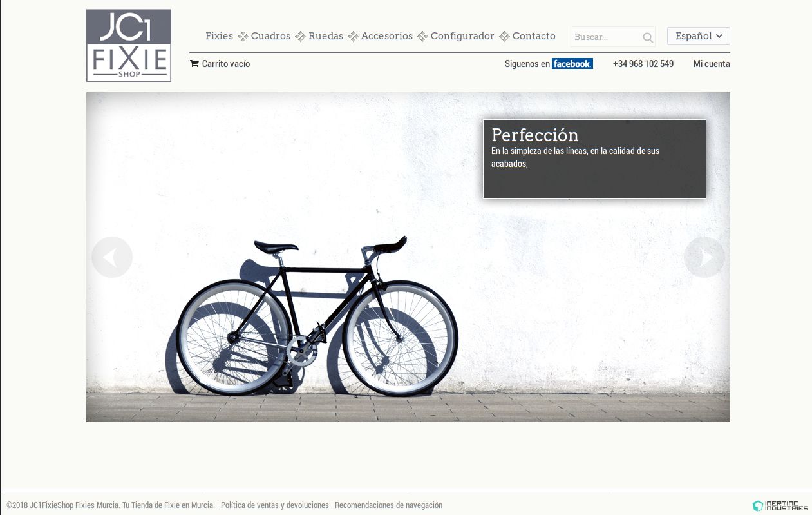Open Recomendaciones de navegación link
The width and height of the screenshot is (812, 515).
388,505
